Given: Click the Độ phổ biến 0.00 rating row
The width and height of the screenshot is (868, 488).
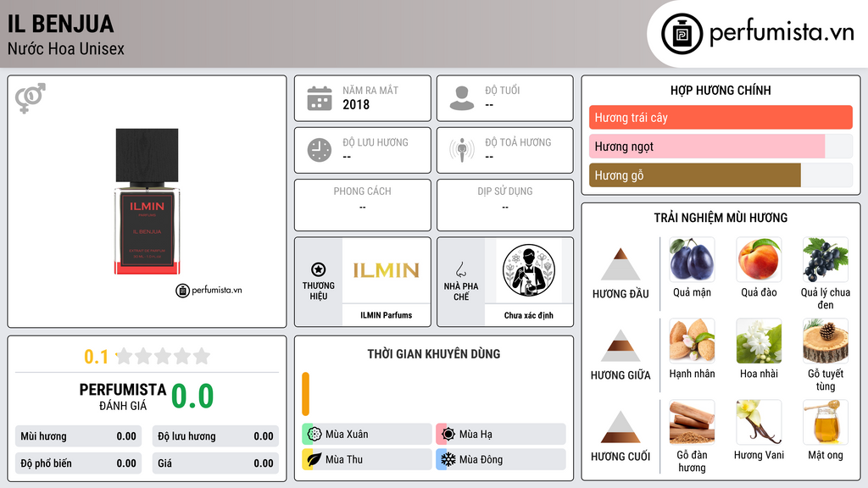Looking at the screenshot, I should coord(78,463).
